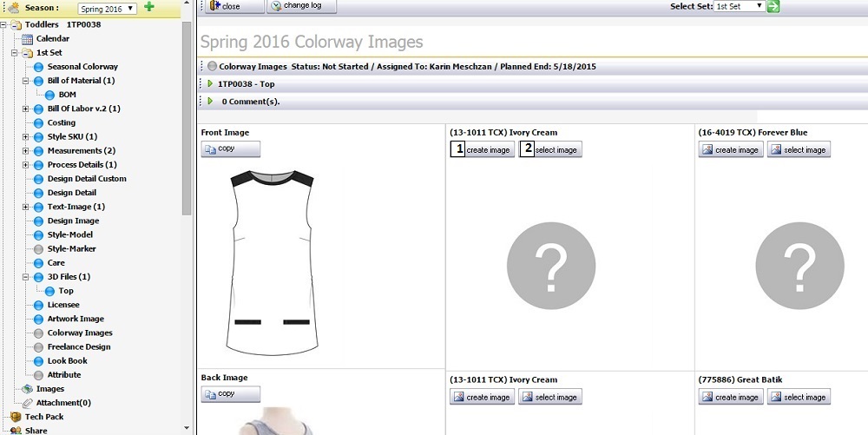Image resolution: width=868 pixels, height=435 pixels.
Task: Open the Top item under 3D Files
Action: point(66,291)
